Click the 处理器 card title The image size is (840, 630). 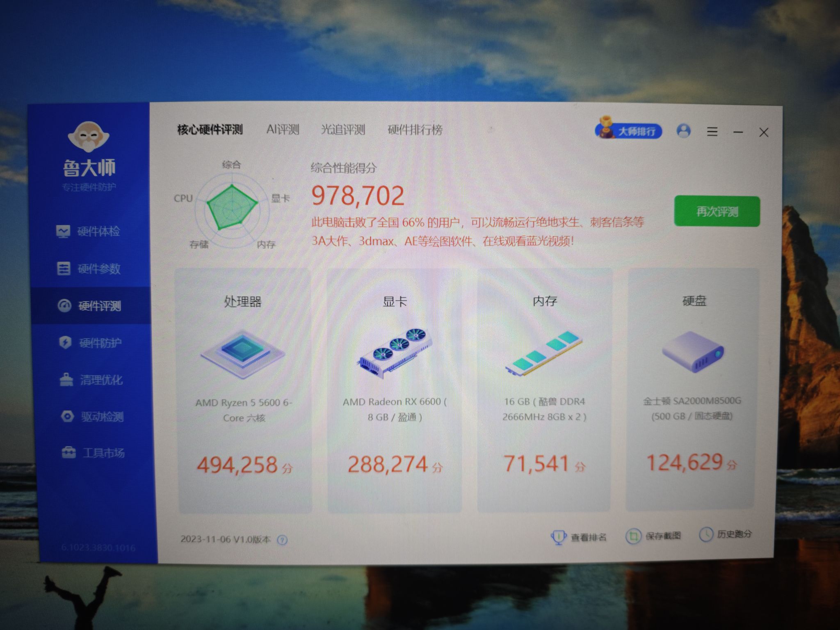coord(242,302)
